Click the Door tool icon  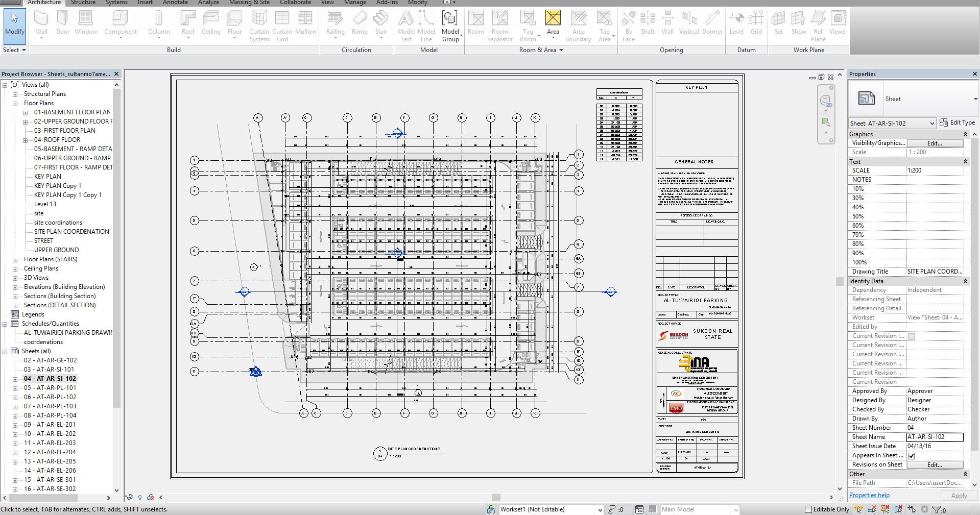[x=62, y=23]
